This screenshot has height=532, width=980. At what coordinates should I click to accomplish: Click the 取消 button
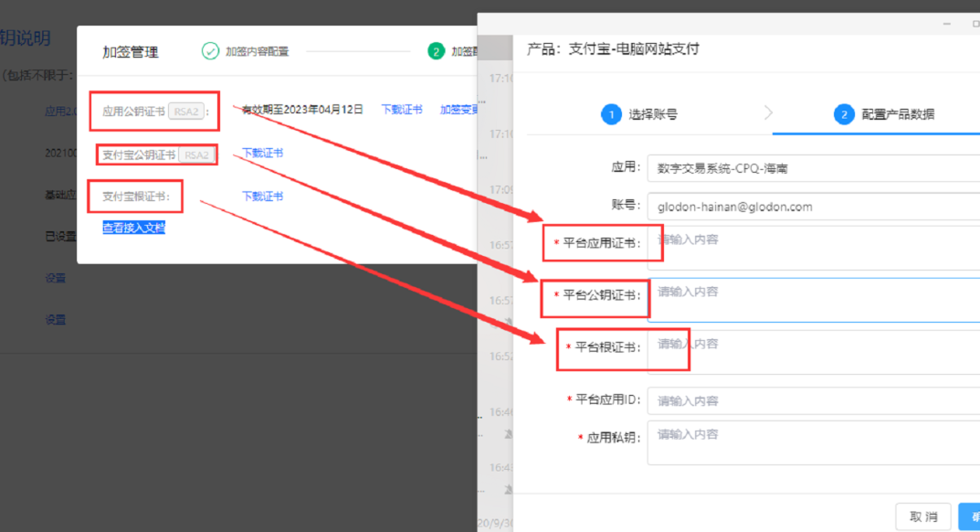922,516
